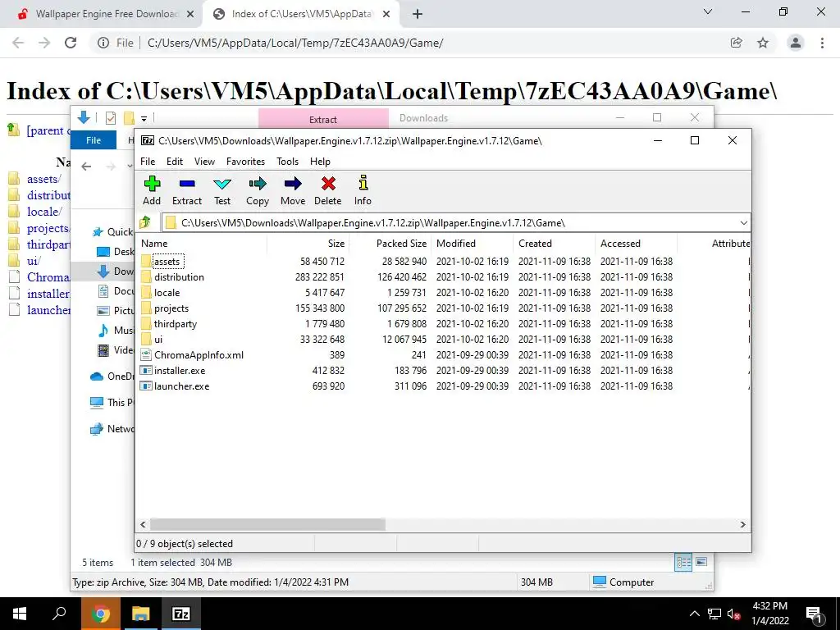Click the Explorer File ribbon tab
840x630 pixels.
pos(94,139)
